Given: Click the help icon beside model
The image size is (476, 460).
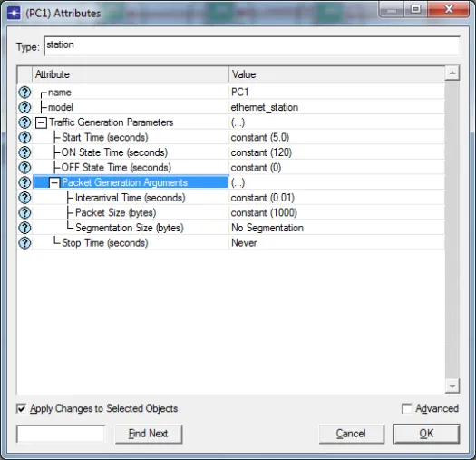Looking at the screenshot, I should 24,107.
